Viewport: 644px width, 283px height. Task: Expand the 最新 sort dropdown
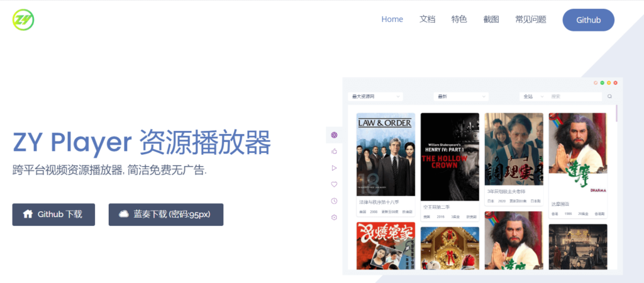coord(461,96)
